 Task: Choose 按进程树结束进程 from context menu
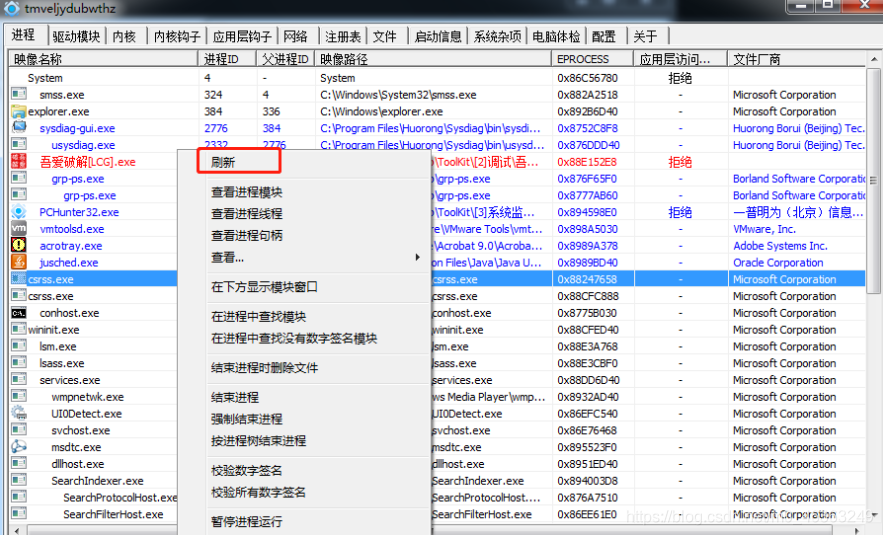(x=258, y=440)
